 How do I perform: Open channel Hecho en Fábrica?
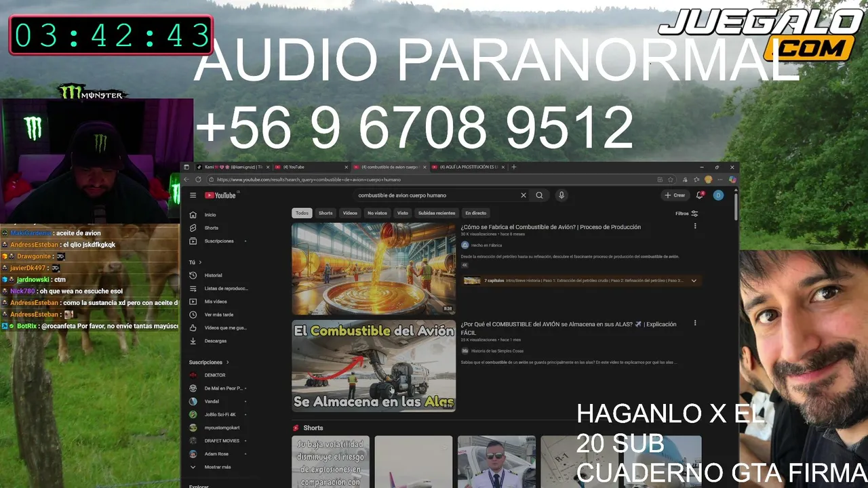point(486,245)
